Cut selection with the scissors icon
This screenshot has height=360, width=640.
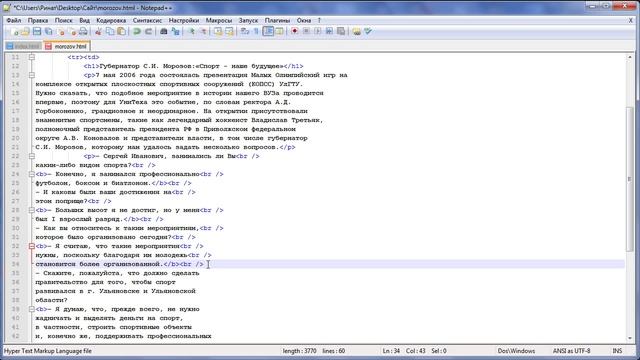pyautogui.click(x=98, y=32)
